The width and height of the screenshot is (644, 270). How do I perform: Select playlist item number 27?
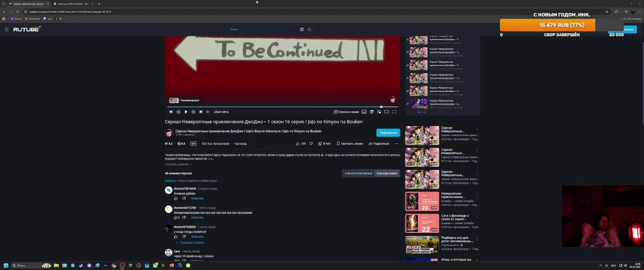tap(443, 104)
